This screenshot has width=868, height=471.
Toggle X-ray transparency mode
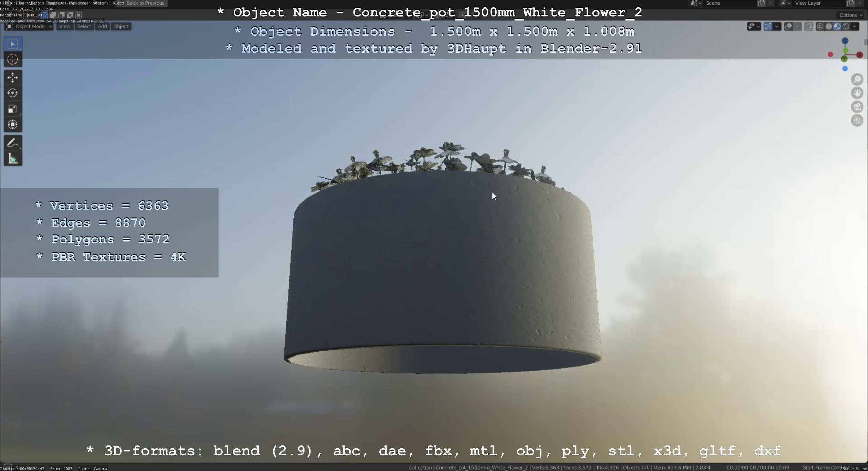(808, 27)
